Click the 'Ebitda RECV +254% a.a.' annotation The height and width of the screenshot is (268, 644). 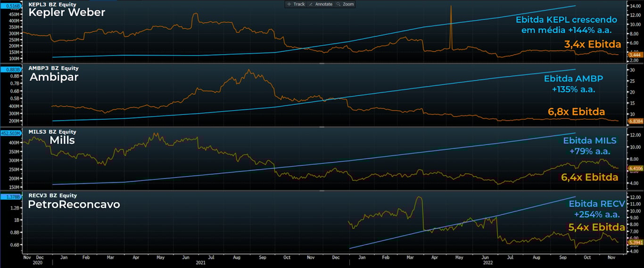coord(596,209)
